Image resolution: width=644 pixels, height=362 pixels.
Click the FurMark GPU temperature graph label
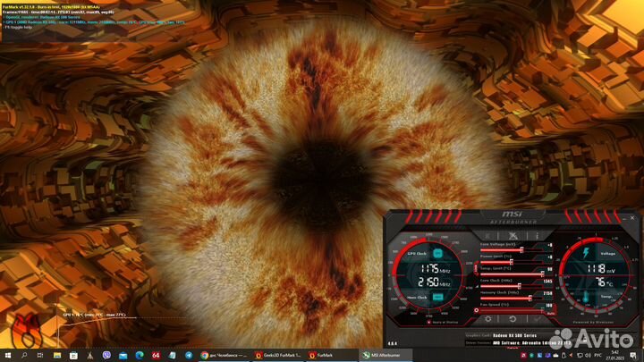(x=94, y=315)
